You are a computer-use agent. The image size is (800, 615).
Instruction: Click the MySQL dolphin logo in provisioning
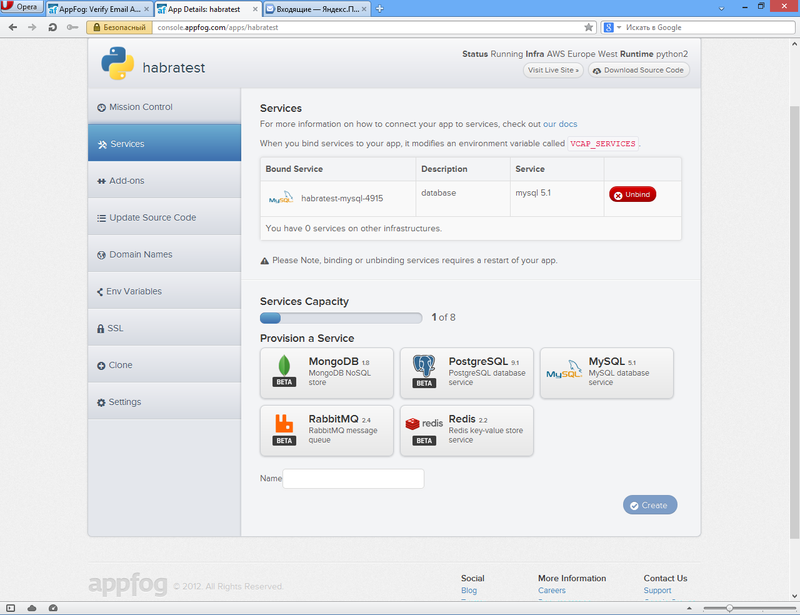click(x=564, y=370)
